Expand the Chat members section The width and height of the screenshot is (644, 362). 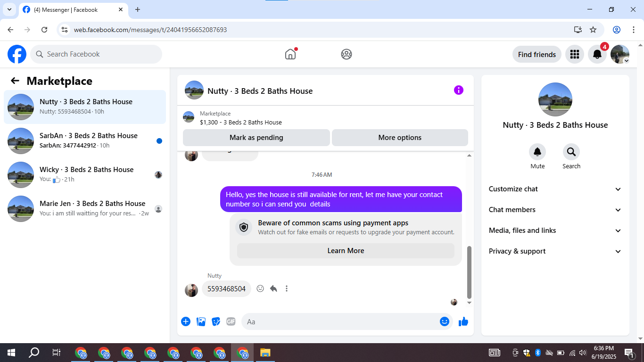point(555,210)
